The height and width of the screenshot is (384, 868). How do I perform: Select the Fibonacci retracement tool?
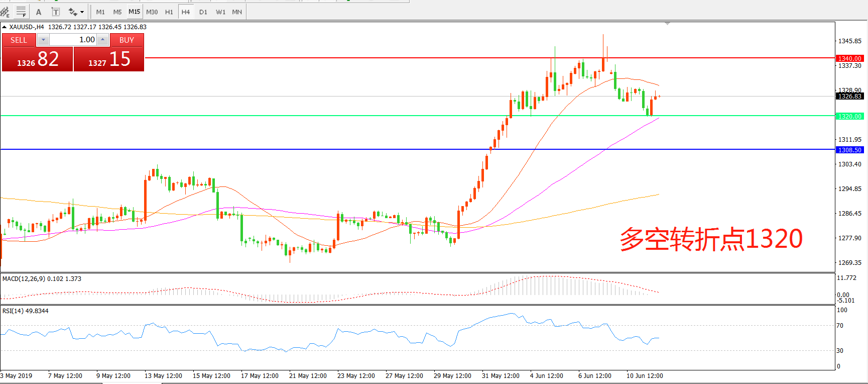click(21, 12)
